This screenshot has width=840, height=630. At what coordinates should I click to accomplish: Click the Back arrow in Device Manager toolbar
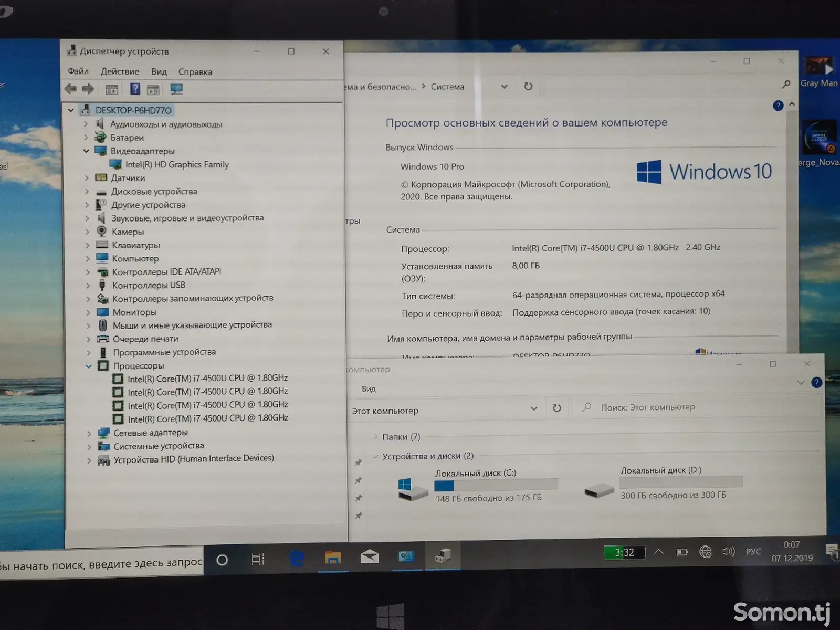[x=70, y=89]
